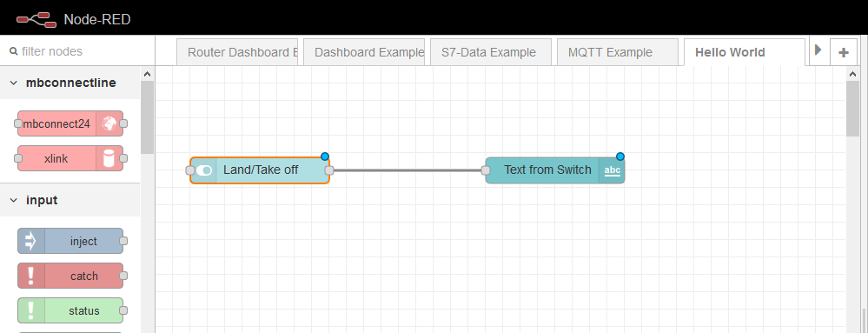Select the mbconnect24 globe icon node
The image size is (868, 333).
point(109,123)
